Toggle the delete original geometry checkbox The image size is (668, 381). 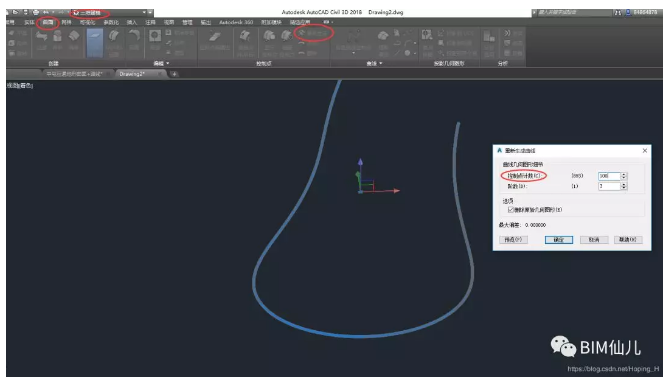point(511,210)
